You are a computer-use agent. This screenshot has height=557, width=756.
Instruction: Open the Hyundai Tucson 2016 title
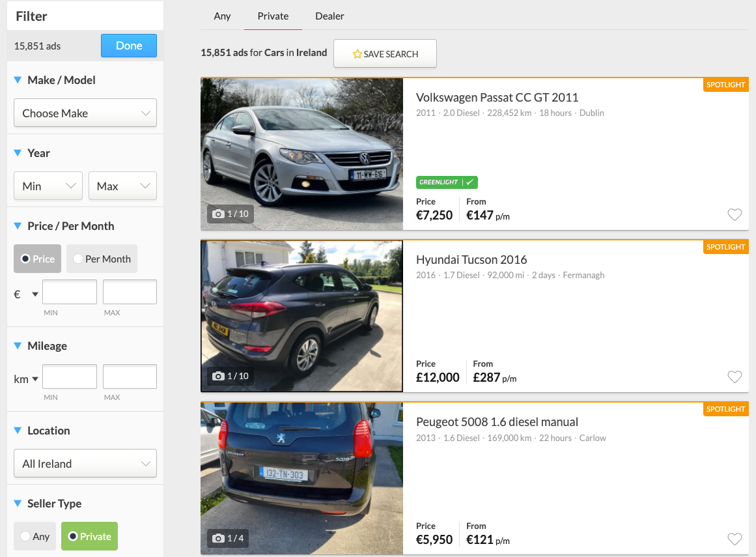pyautogui.click(x=471, y=259)
